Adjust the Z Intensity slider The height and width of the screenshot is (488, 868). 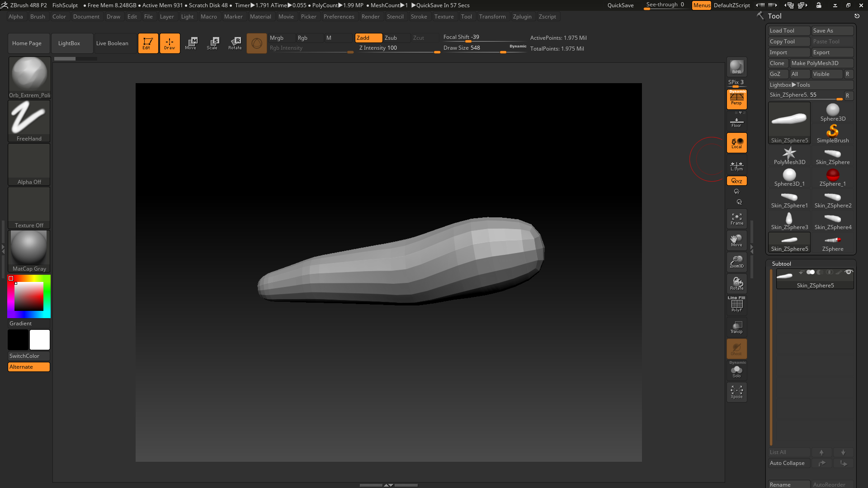click(399, 48)
